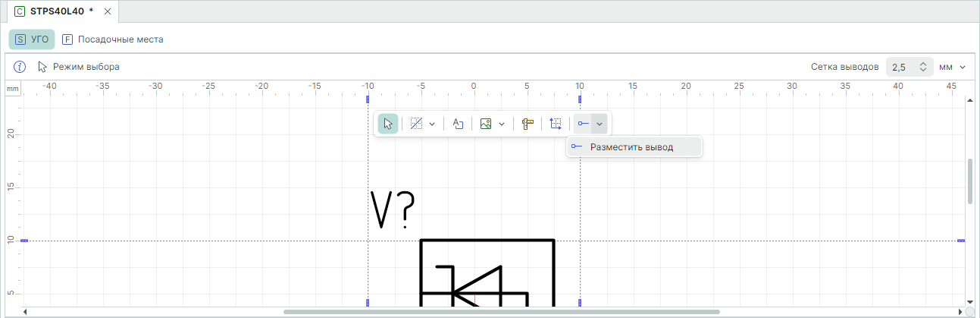Select the line drawing tool
This screenshot has height=318, width=980.
[x=415, y=124]
